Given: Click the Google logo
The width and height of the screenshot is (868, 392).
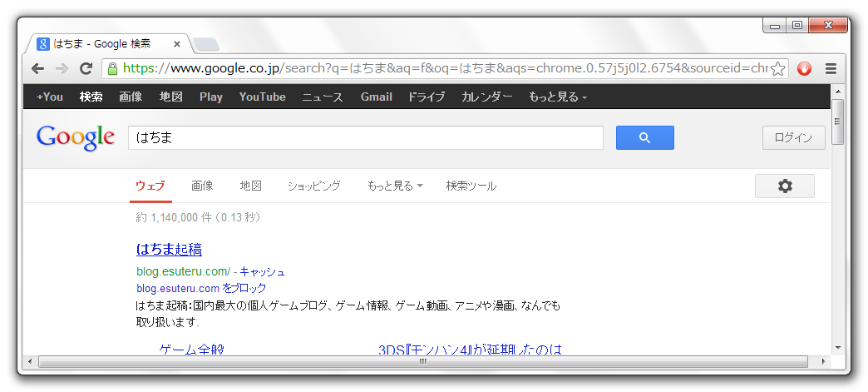Looking at the screenshot, I should 76,138.
